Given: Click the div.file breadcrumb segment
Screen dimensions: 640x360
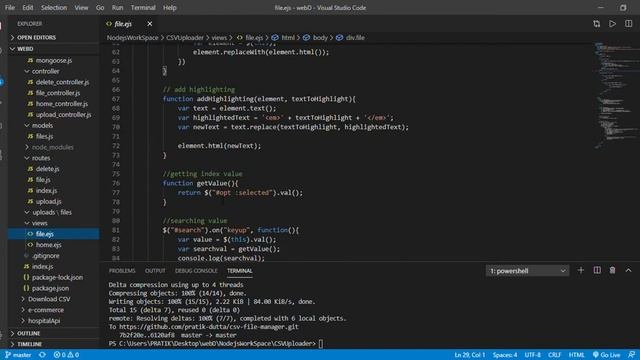Looking at the screenshot, I should pos(355,38).
